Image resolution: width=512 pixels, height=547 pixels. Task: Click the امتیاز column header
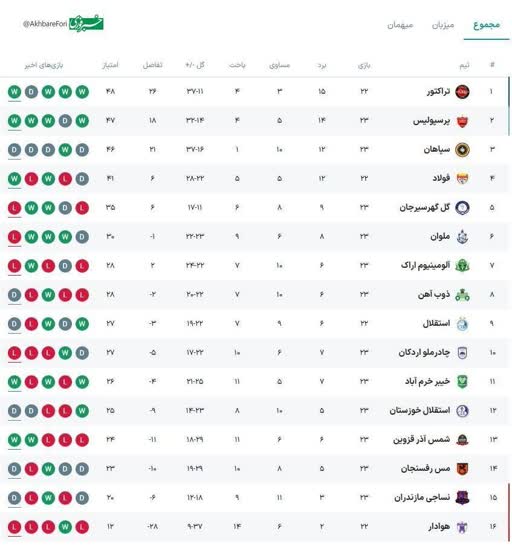pos(110,65)
